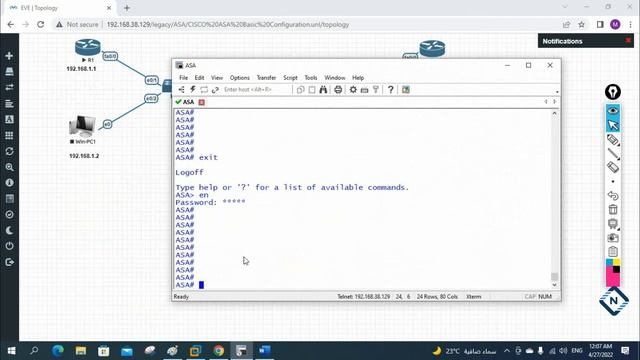Screen dimensions: 640x360
Task: Click EVE sidebar Networks arrows icon
Action: click(9, 87)
